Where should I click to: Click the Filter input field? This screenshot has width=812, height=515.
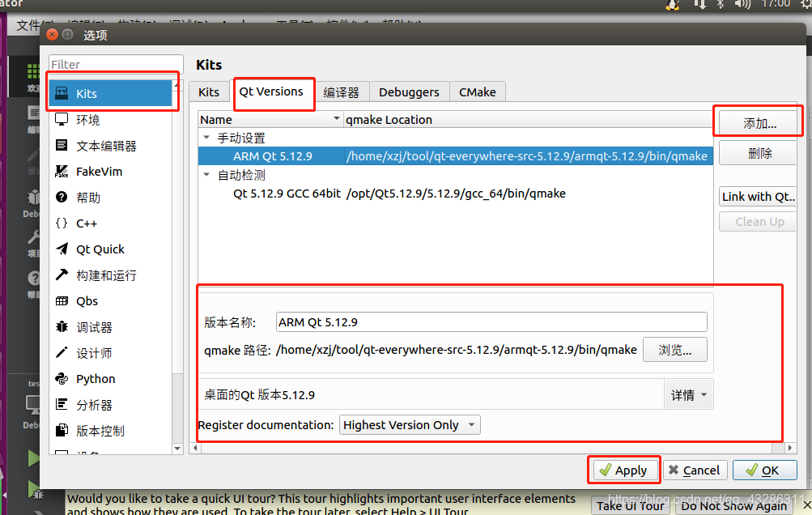[x=116, y=64]
